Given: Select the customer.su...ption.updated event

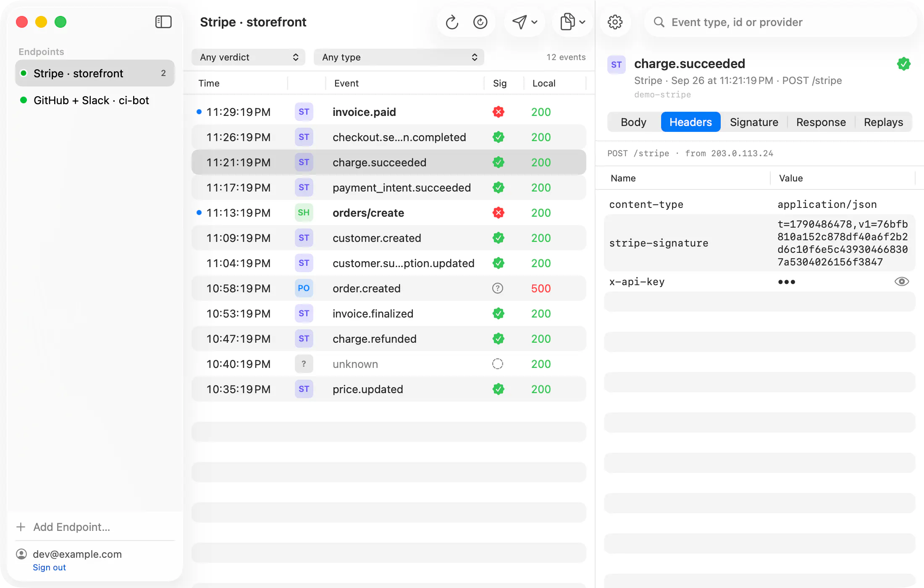Looking at the screenshot, I should point(389,263).
